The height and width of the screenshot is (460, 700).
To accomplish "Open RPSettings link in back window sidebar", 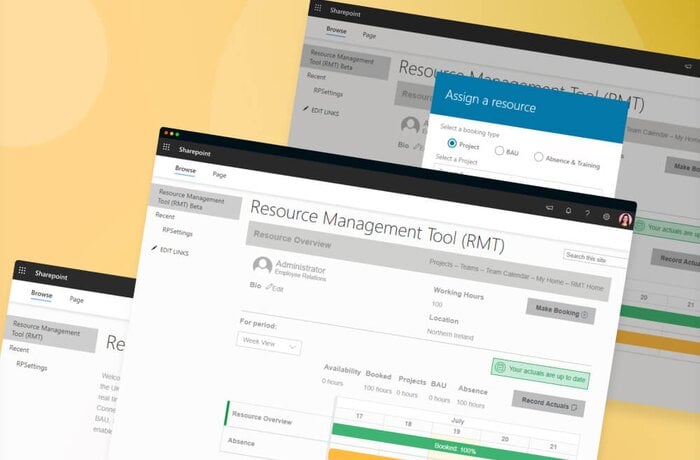I will coord(328,92).
